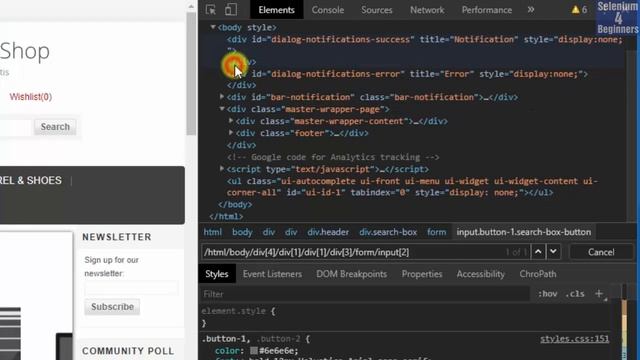This screenshot has height=360, width=640.
Task: Select the closing </html> tag line
Action: point(226,216)
